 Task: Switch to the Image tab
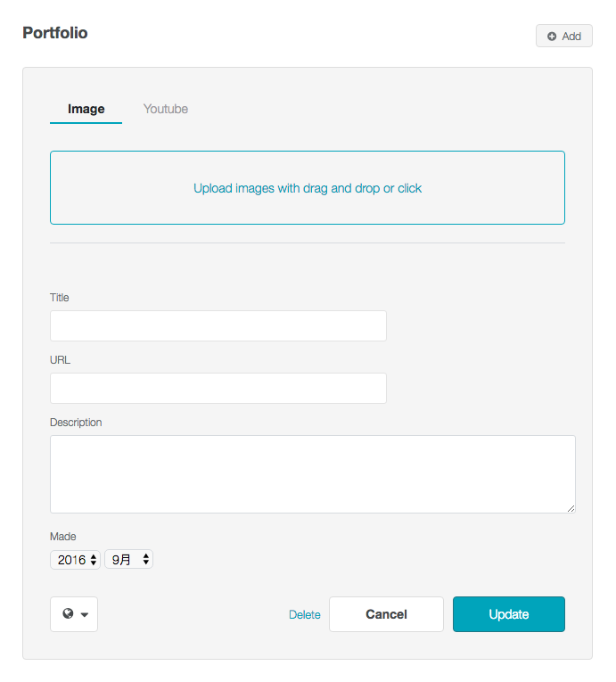(86, 109)
